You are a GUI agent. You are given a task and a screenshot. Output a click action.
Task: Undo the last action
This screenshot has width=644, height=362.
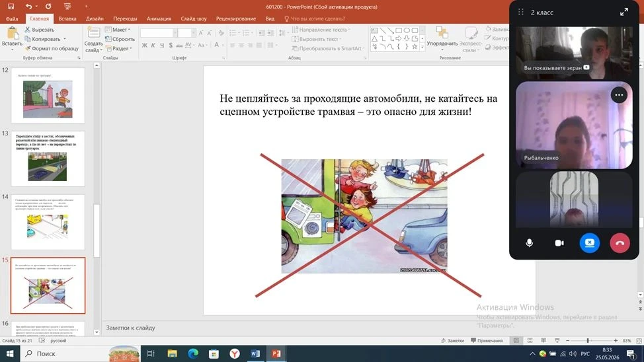click(28, 7)
